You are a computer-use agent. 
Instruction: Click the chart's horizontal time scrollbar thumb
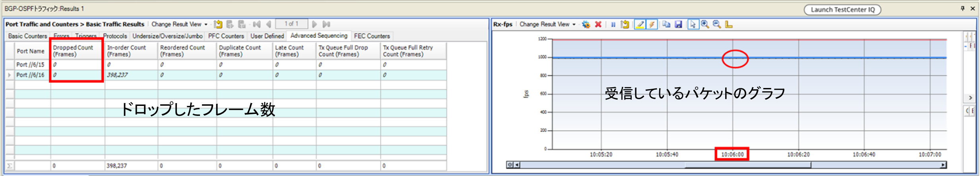point(747,165)
